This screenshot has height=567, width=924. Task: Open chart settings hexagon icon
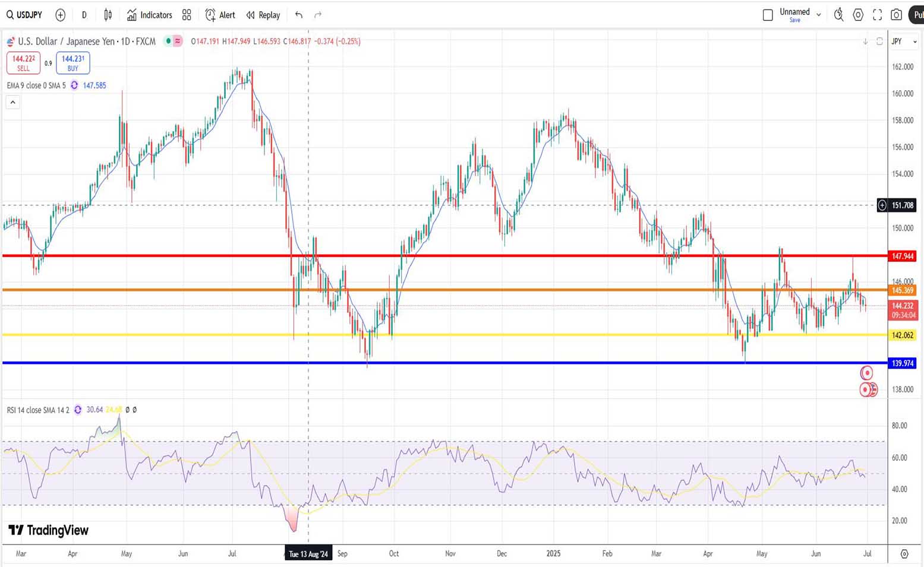(x=858, y=15)
